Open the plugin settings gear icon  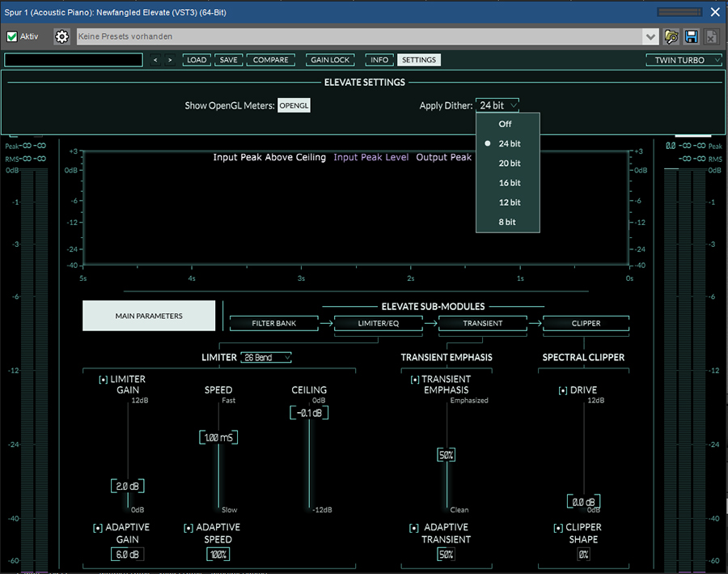61,36
